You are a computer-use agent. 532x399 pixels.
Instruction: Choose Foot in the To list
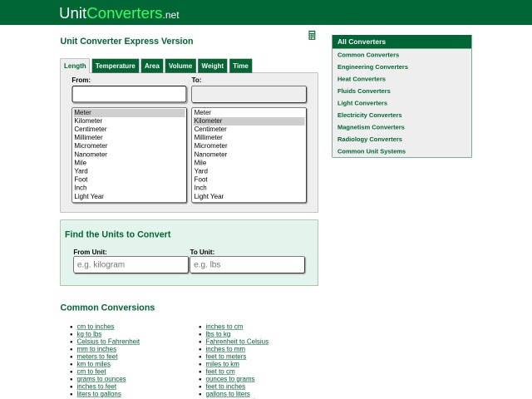249,180
